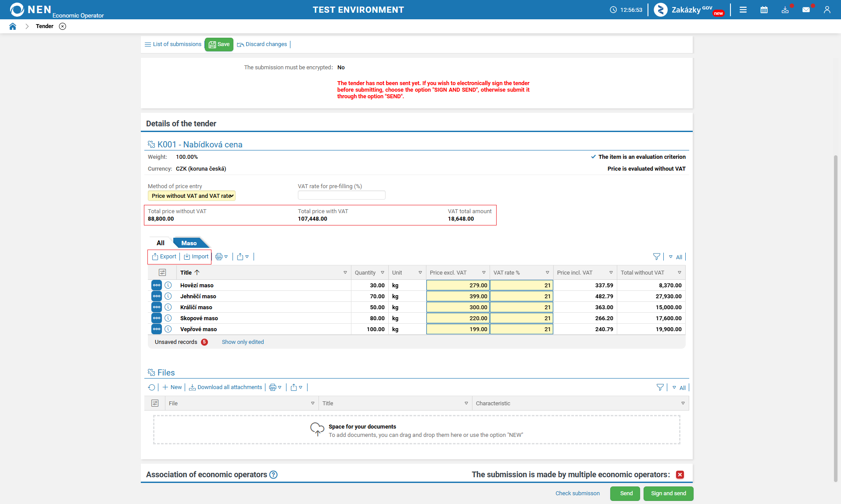Screen dimensions: 841x504
Task: Toggle multiple economic operators submission checkbox
Action: pyautogui.click(x=680, y=475)
